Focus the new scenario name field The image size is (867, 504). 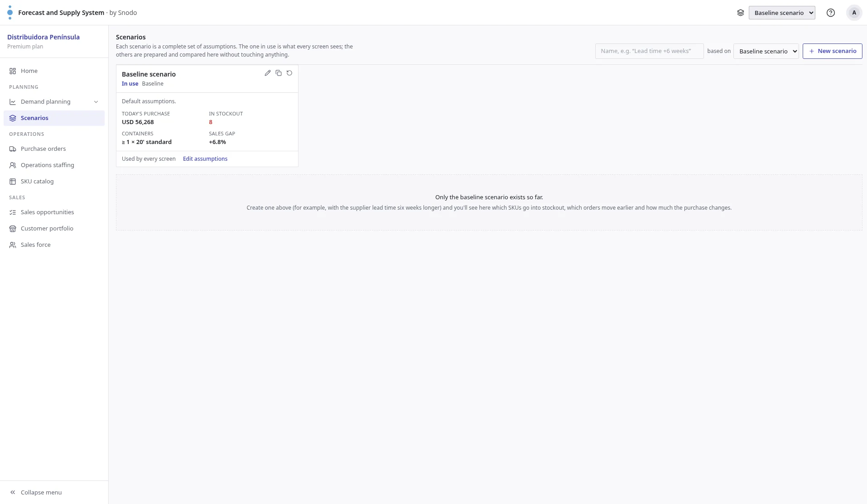click(649, 51)
